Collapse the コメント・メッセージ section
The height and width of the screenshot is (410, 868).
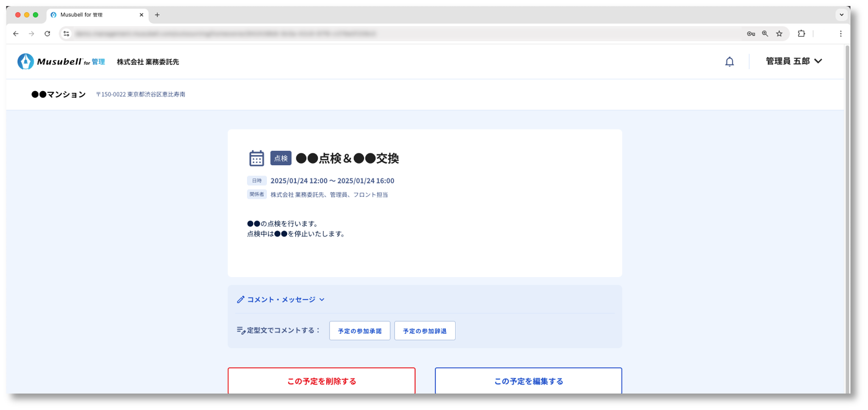(322, 300)
